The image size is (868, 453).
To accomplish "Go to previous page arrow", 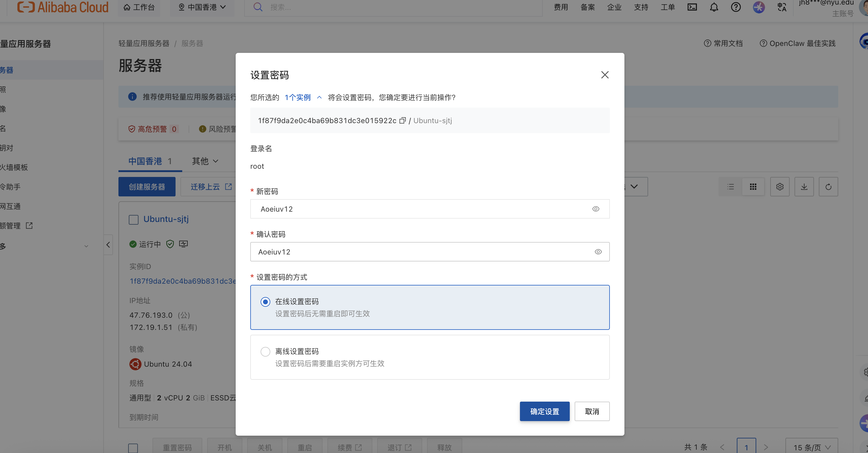I will coord(722,447).
